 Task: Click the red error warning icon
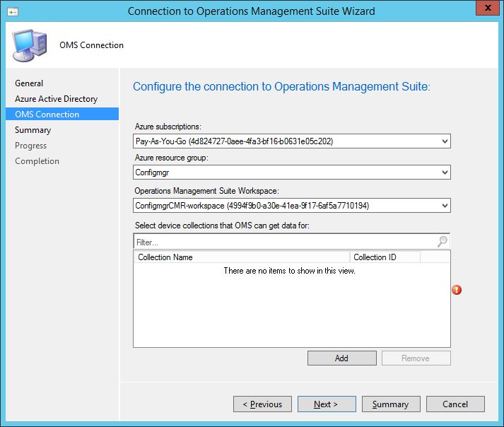[457, 290]
